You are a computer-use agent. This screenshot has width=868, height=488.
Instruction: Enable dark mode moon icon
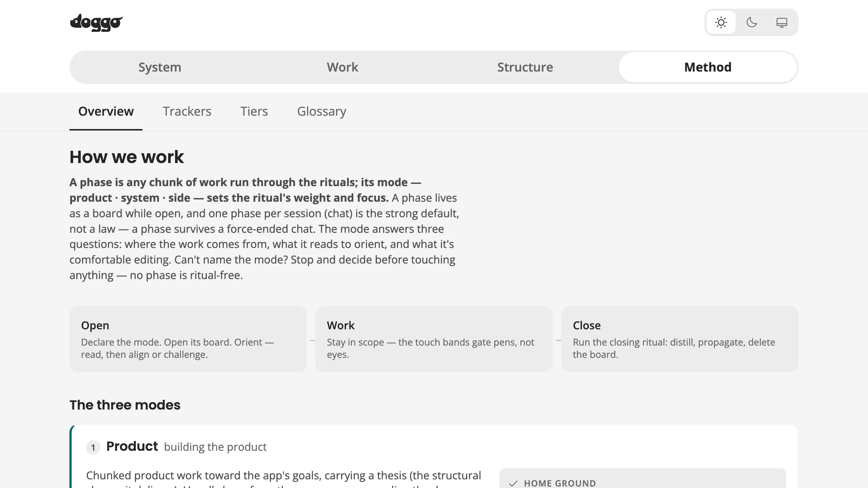[752, 22]
